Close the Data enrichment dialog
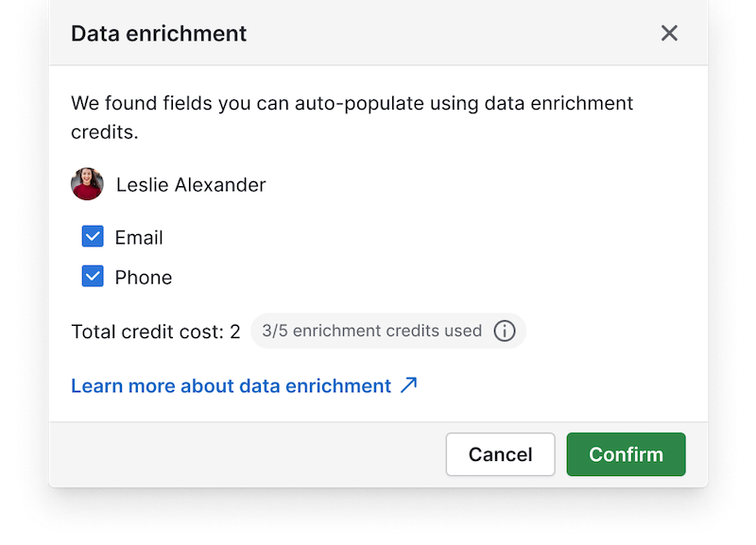The image size is (756, 545). click(x=669, y=33)
